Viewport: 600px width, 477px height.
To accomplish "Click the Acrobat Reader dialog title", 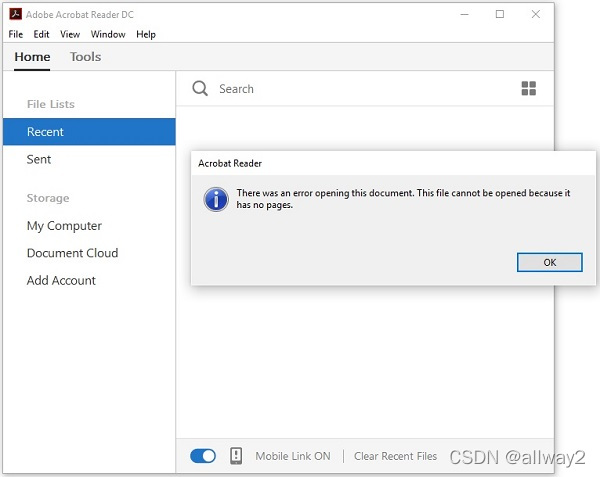I will (x=230, y=163).
